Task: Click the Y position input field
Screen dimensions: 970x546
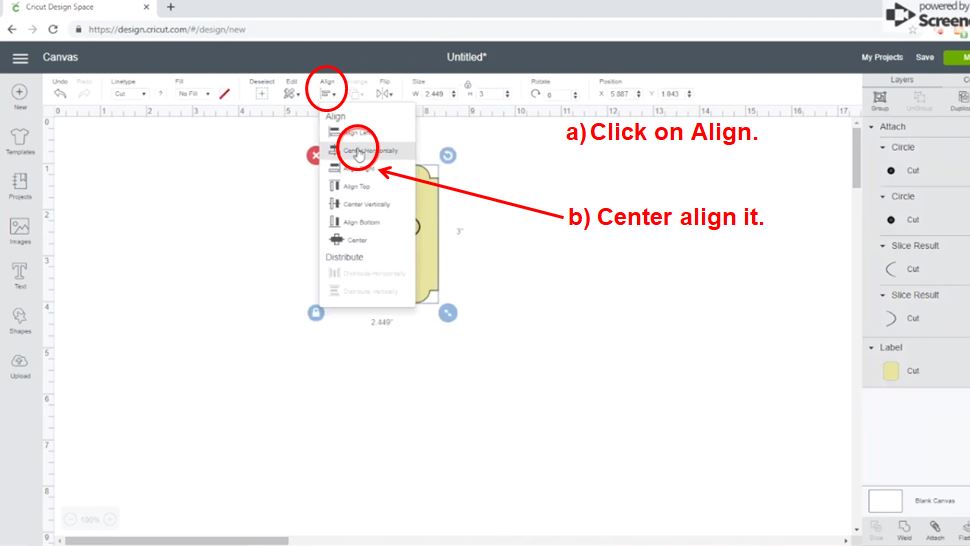Action: pos(671,94)
